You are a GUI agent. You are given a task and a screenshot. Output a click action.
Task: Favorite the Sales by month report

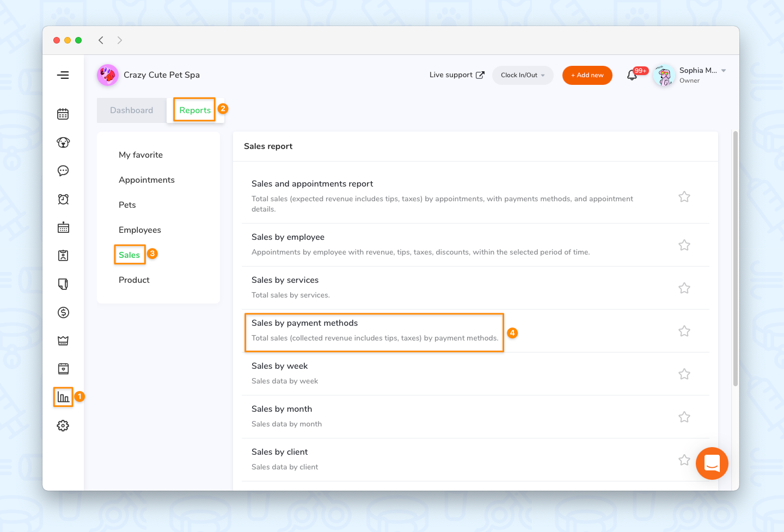(x=684, y=417)
